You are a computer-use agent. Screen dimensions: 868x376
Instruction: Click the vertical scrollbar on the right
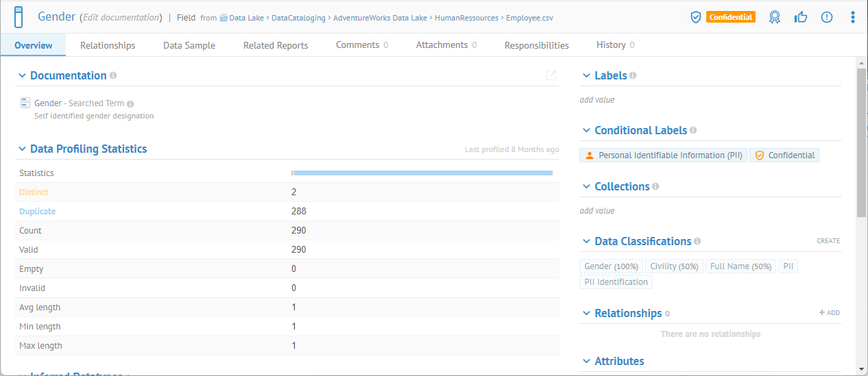click(861, 144)
